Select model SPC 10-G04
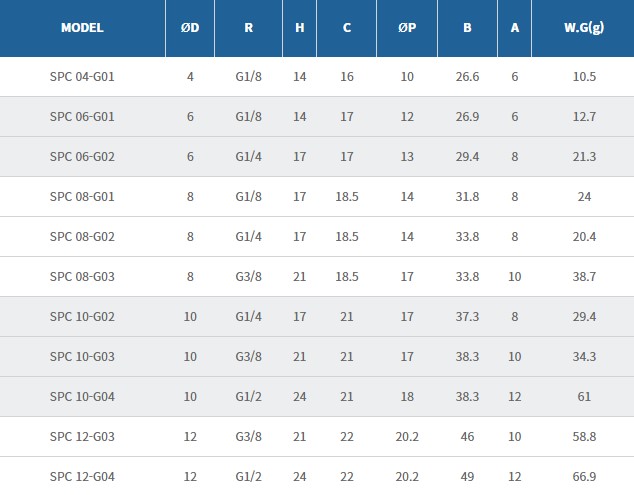The image size is (634, 495). point(82,396)
